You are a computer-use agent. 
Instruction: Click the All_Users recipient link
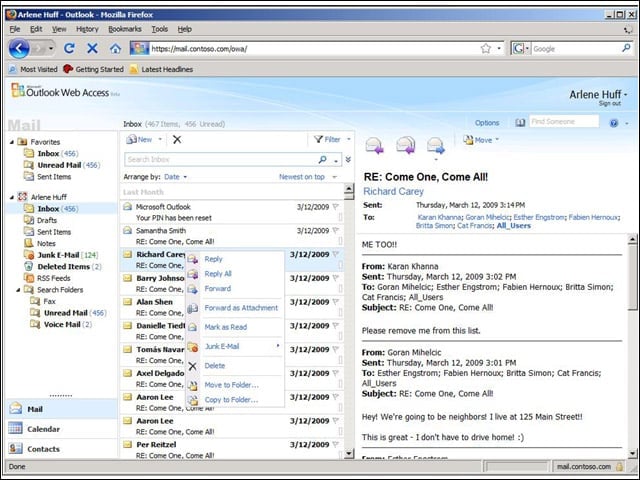pyautogui.click(x=513, y=225)
